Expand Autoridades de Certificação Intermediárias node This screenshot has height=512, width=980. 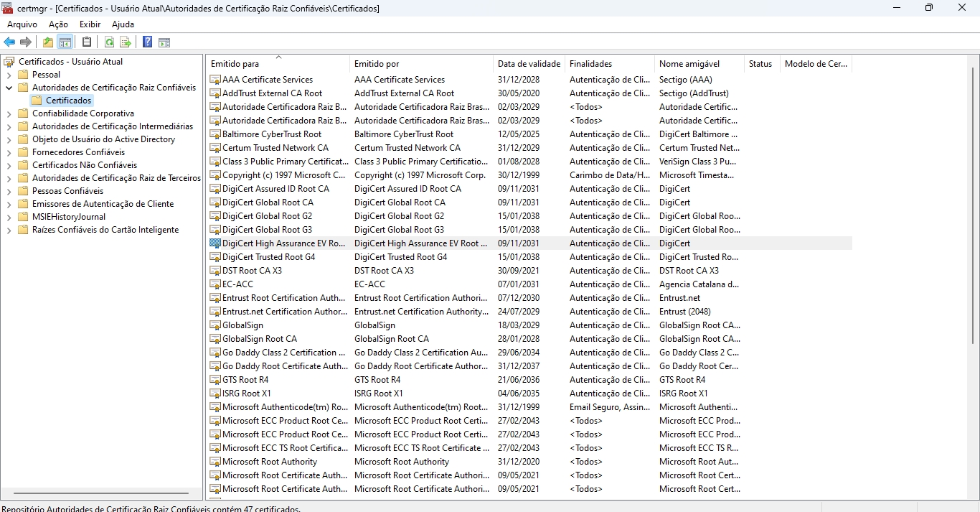coord(9,126)
